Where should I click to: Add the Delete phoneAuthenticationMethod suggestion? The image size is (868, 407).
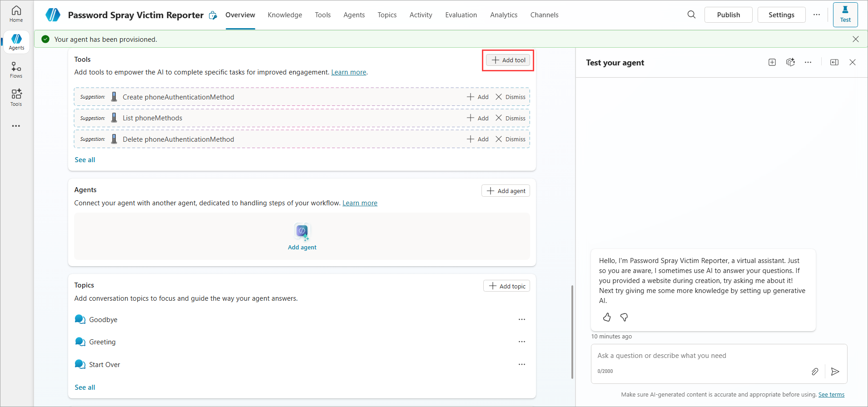(478, 139)
